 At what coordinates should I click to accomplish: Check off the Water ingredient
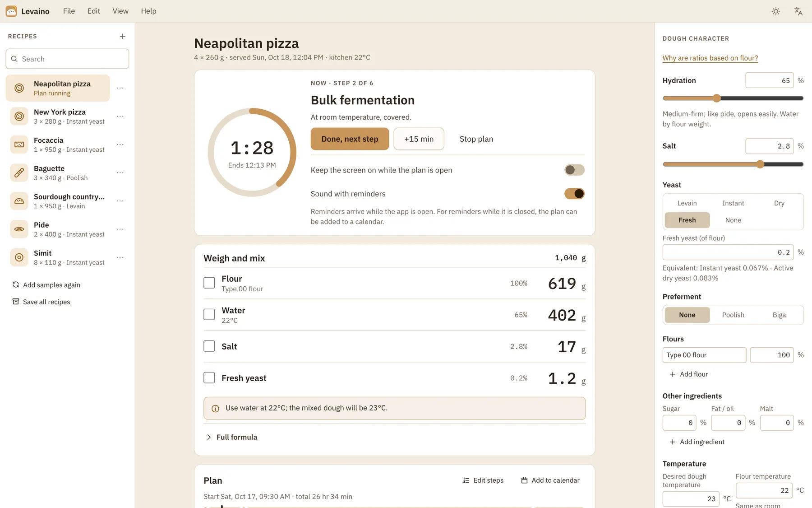(x=209, y=315)
